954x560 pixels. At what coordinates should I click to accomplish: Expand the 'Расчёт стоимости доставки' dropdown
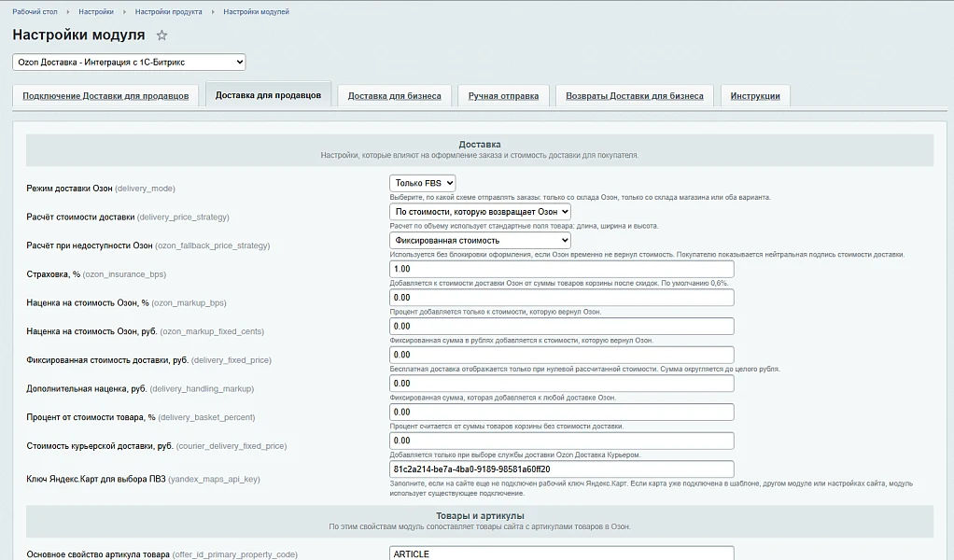[480, 212]
